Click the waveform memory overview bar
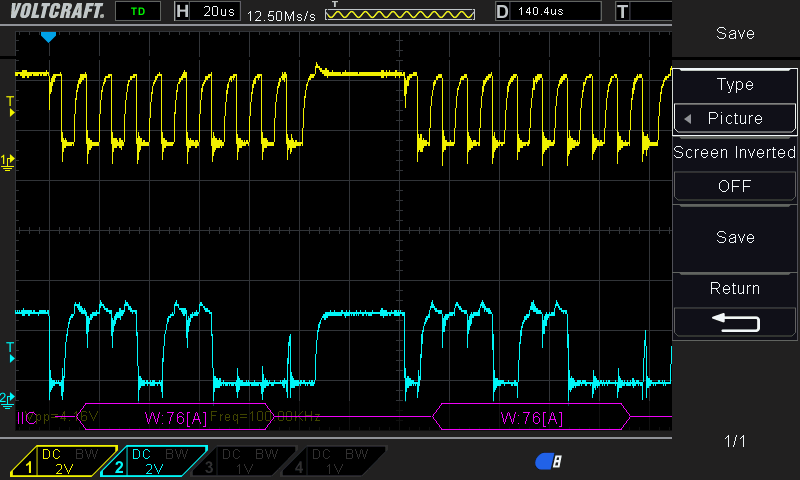 point(400,14)
